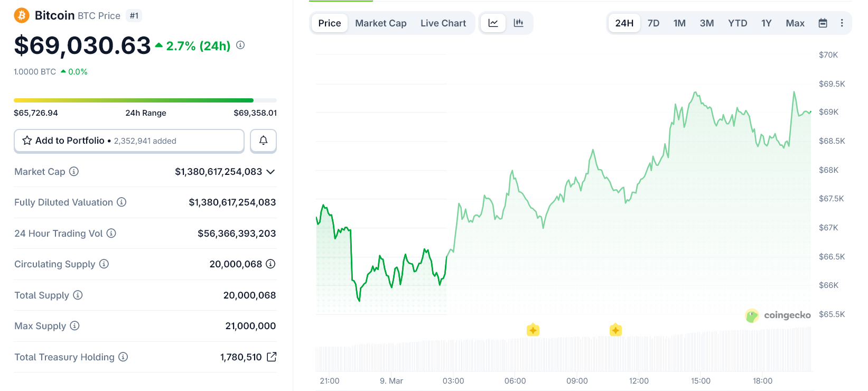
Task: Click the price alert bell icon
Action: (263, 141)
